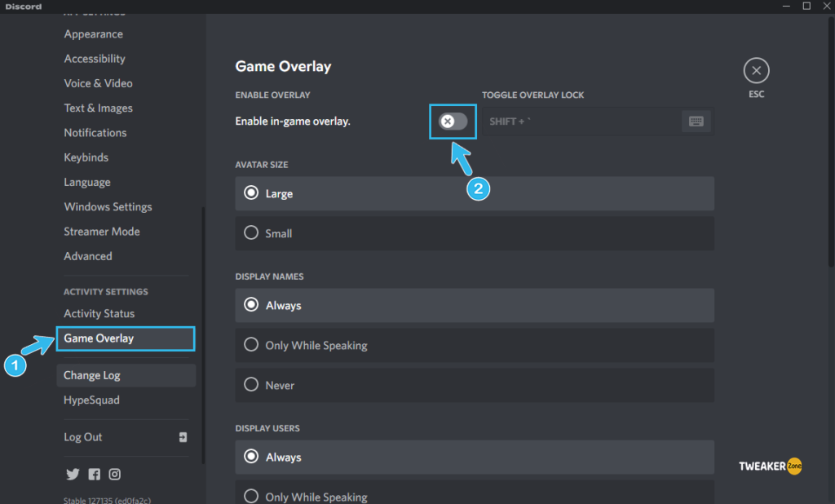Screen dimensions: 835x504
Task: Open Discord's Twitter page icon
Action: pyautogui.click(x=73, y=474)
